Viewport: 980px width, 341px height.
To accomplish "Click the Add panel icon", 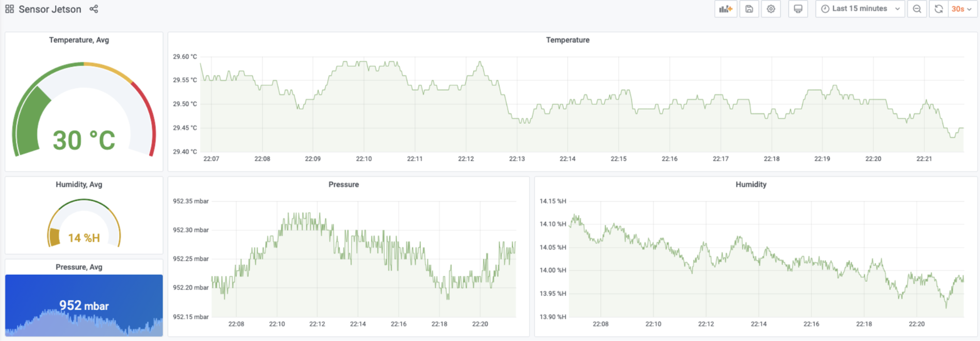I will click(x=726, y=9).
